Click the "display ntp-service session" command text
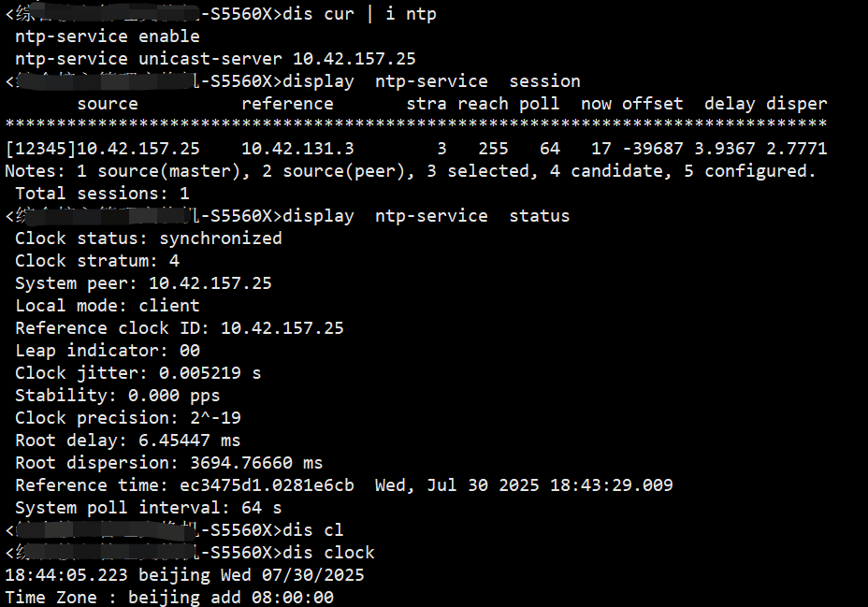 tap(431, 81)
